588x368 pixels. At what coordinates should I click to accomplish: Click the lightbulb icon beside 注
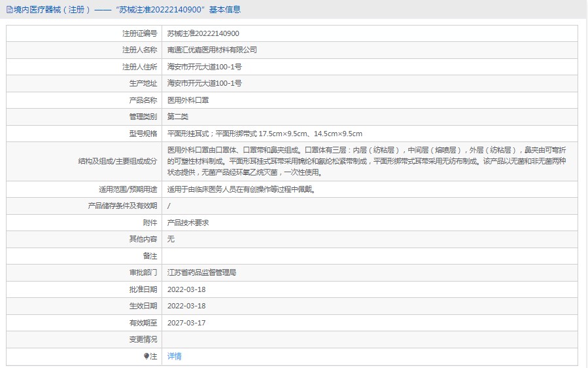(x=147, y=356)
